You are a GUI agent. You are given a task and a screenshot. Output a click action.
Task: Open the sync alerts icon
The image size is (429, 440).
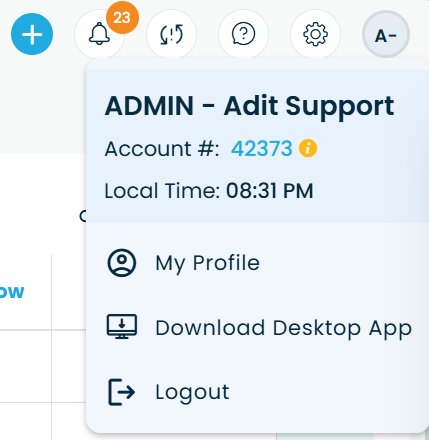tap(171, 34)
